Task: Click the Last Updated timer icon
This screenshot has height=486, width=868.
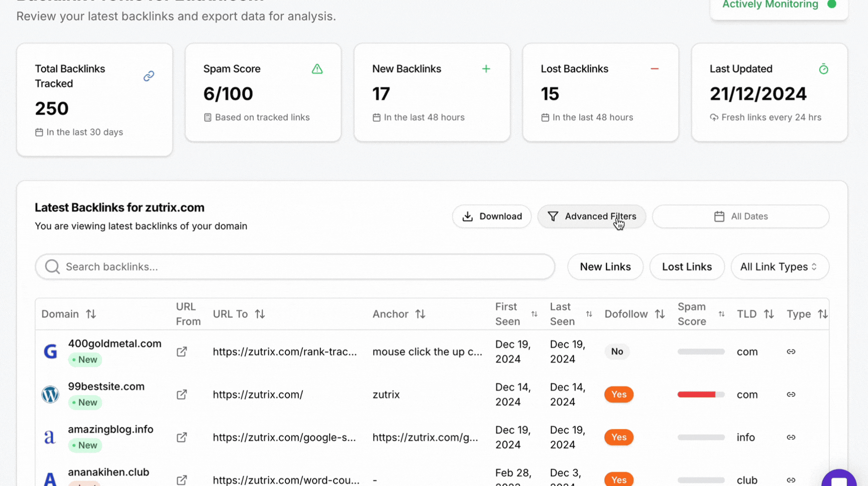Action: (x=823, y=69)
